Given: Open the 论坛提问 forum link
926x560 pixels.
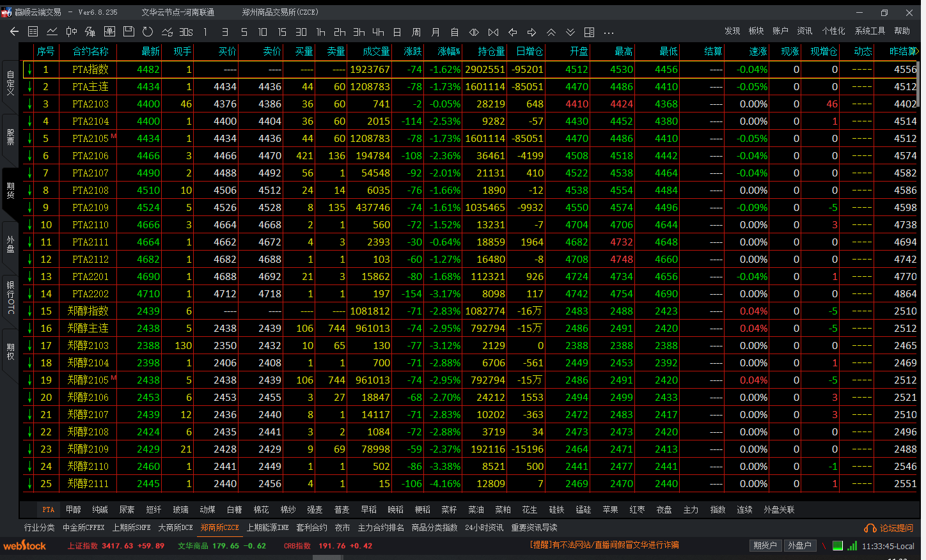Looking at the screenshot, I should tap(890, 528).
